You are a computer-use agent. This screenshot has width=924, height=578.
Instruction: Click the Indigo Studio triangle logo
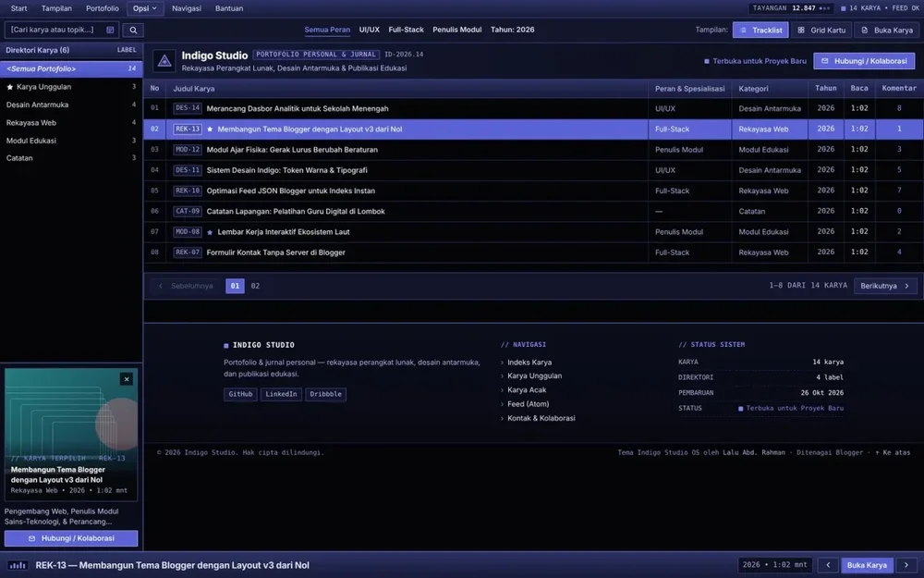coord(164,61)
